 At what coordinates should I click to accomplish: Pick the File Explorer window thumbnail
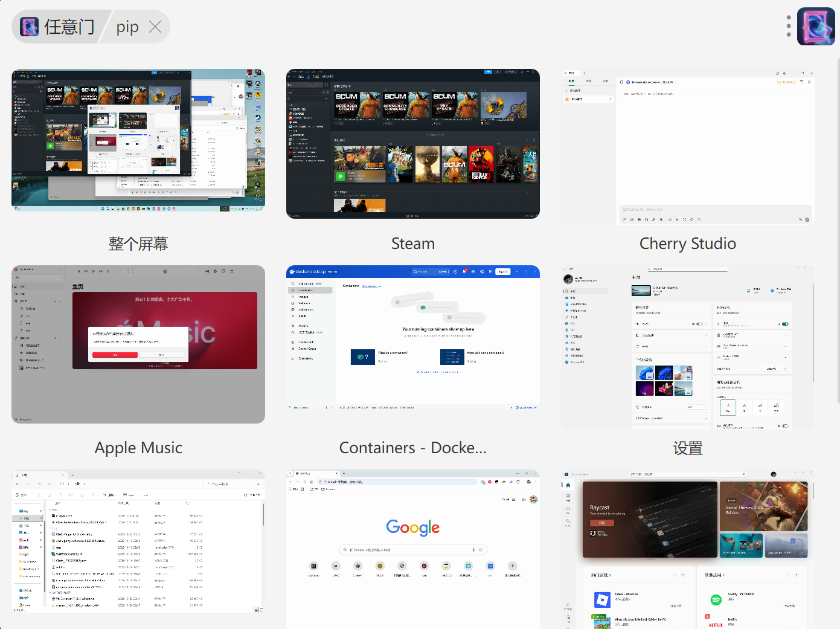[138, 541]
